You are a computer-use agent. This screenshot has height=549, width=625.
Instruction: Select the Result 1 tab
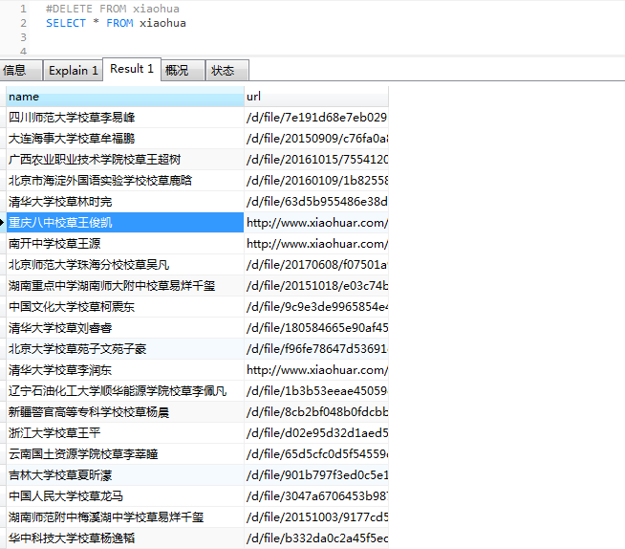point(132,69)
